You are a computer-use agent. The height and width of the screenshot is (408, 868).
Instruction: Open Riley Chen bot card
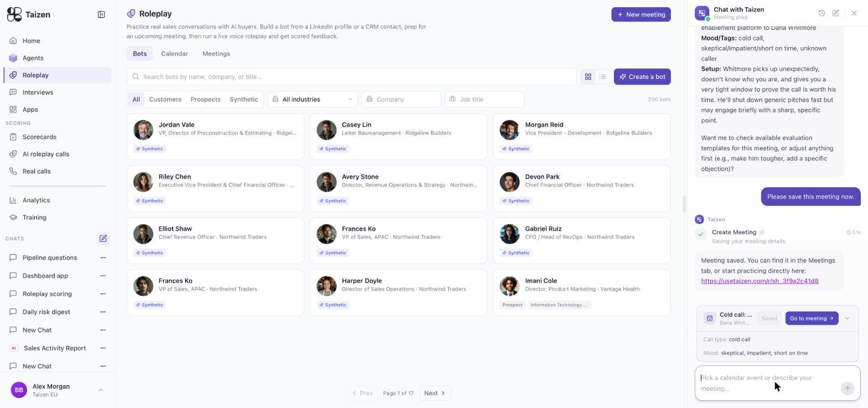pyautogui.click(x=215, y=189)
